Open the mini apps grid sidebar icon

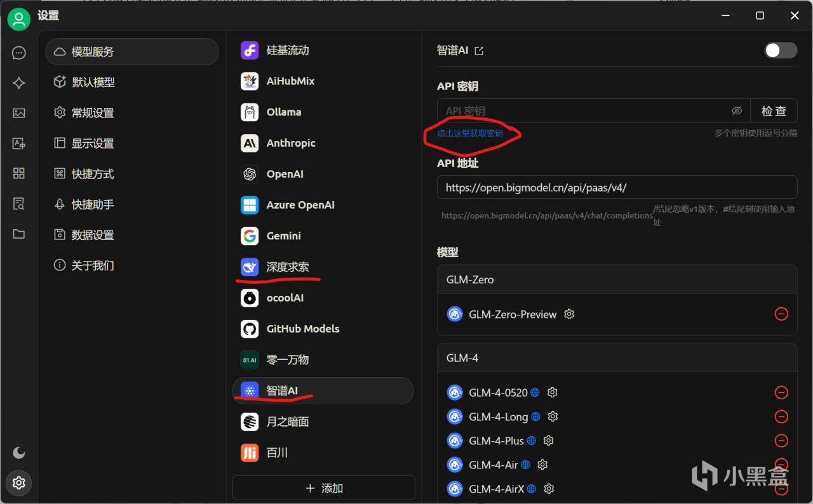point(19,173)
